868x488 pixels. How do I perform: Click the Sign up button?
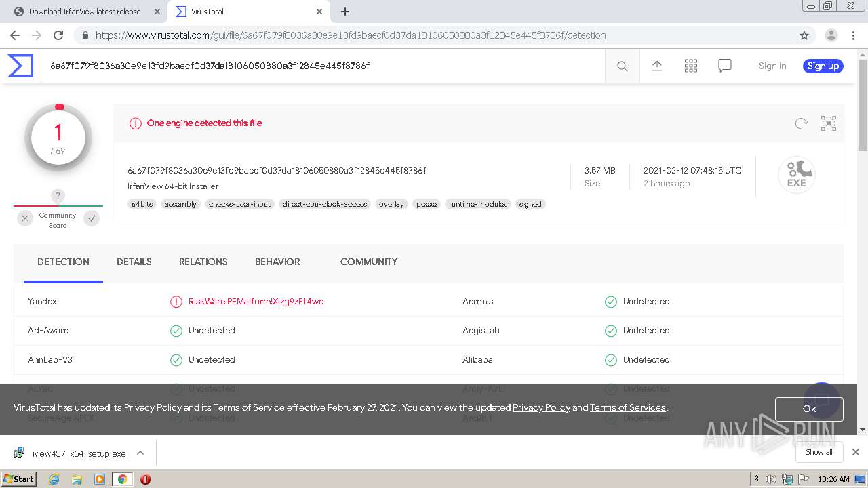(x=823, y=66)
